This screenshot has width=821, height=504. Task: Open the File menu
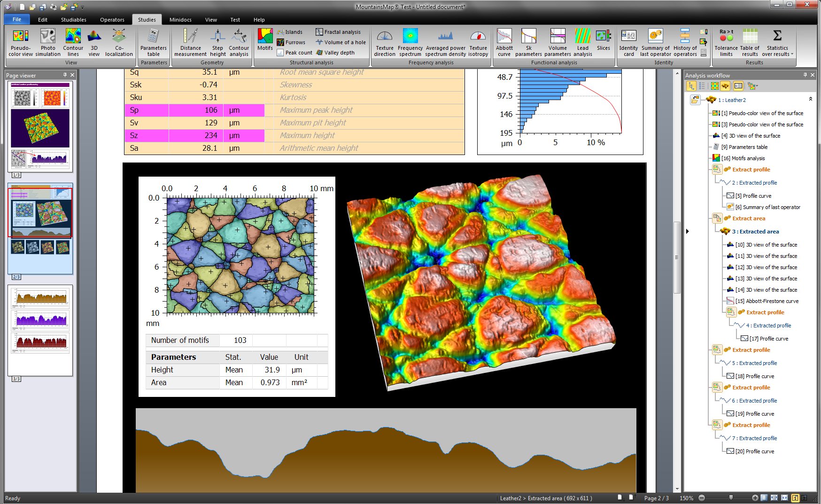click(x=17, y=19)
